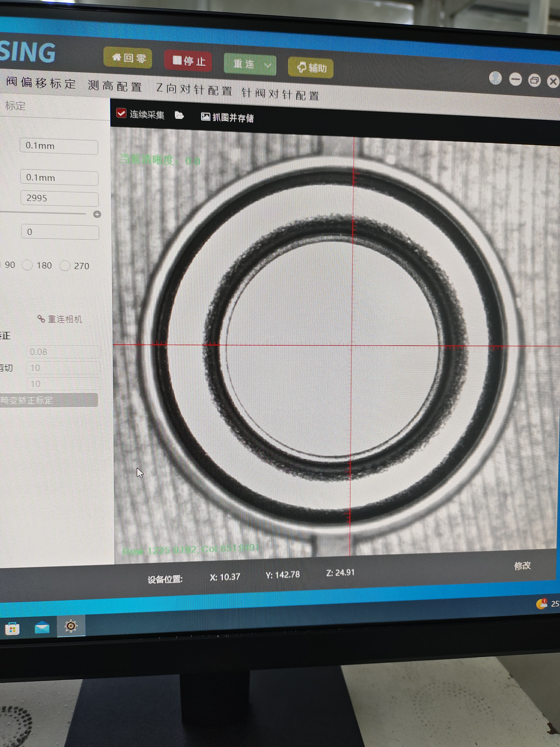Click the input field showing 0
This screenshot has width=560, height=747.
coord(60,232)
